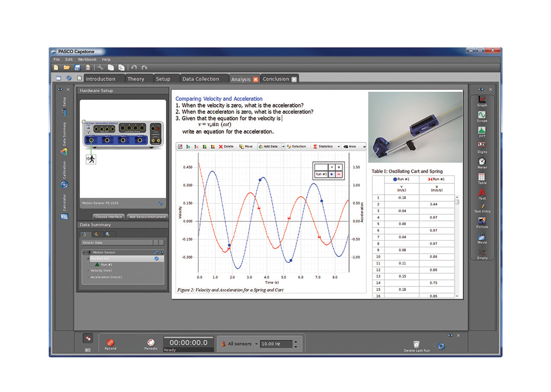The height and width of the screenshot is (392, 551).
Task: Open the Data Summary tool icon
Action: click(64, 152)
